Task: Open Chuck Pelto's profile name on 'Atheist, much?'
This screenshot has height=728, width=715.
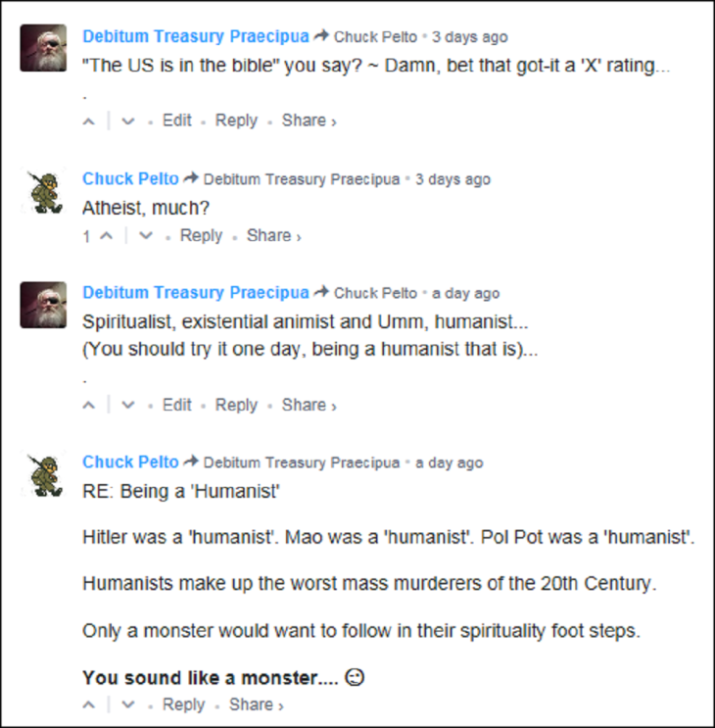Action: (x=130, y=179)
